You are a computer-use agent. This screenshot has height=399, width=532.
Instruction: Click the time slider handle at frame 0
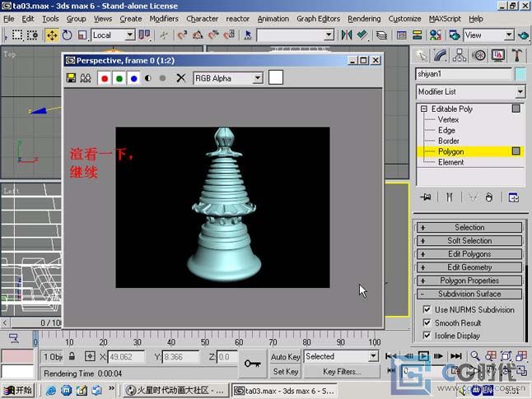coord(35,339)
